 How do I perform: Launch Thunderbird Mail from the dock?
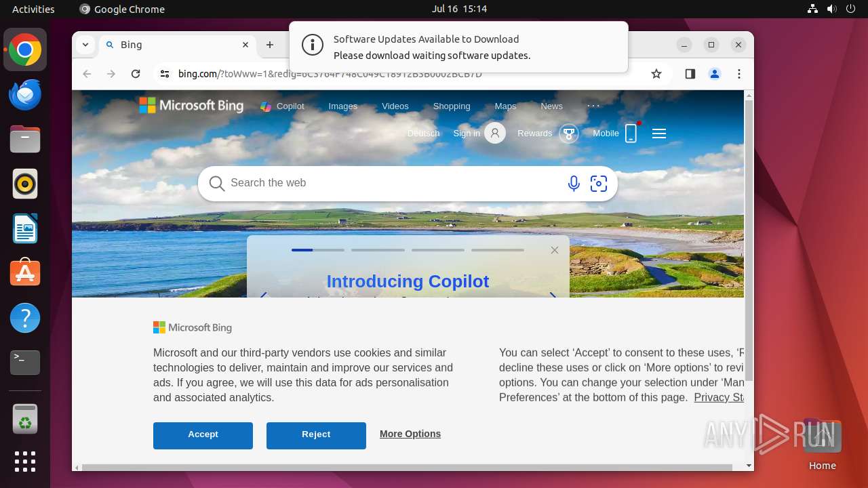(x=25, y=95)
